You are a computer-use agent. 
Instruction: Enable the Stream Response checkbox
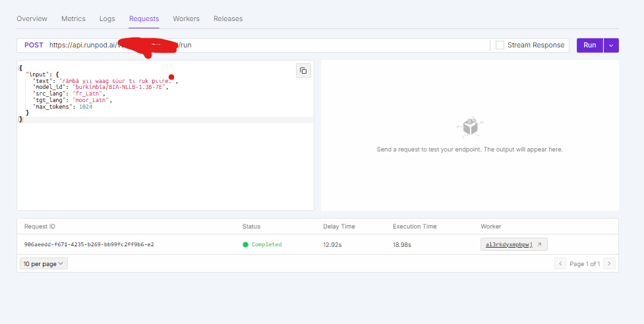click(500, 45)
